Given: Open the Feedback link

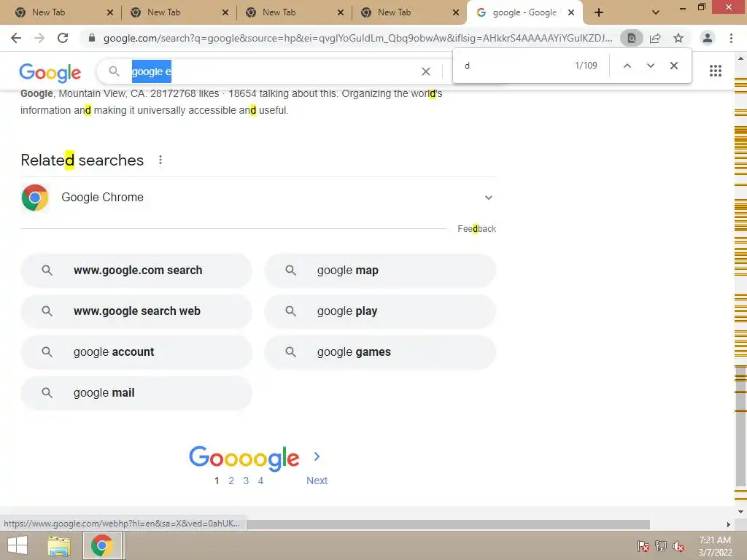Looking at the screenshot, I should [x=477, y=229].
